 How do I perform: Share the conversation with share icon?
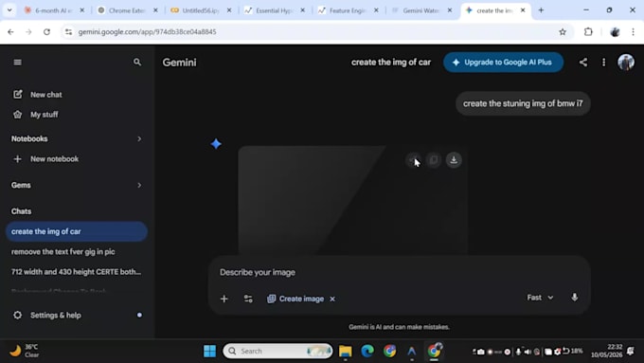click(x=582, y=63)
